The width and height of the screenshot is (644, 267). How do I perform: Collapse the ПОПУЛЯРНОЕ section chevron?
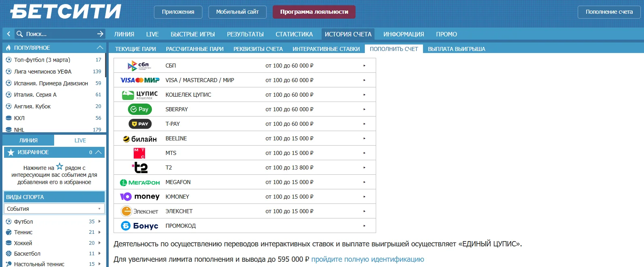100,47
